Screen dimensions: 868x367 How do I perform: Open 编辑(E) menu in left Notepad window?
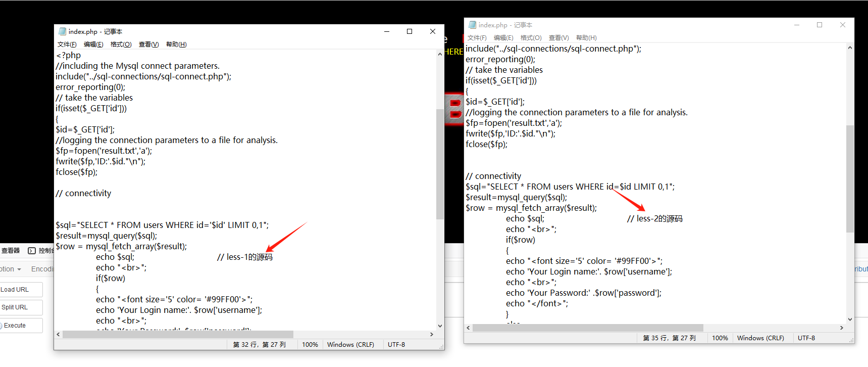93,44
